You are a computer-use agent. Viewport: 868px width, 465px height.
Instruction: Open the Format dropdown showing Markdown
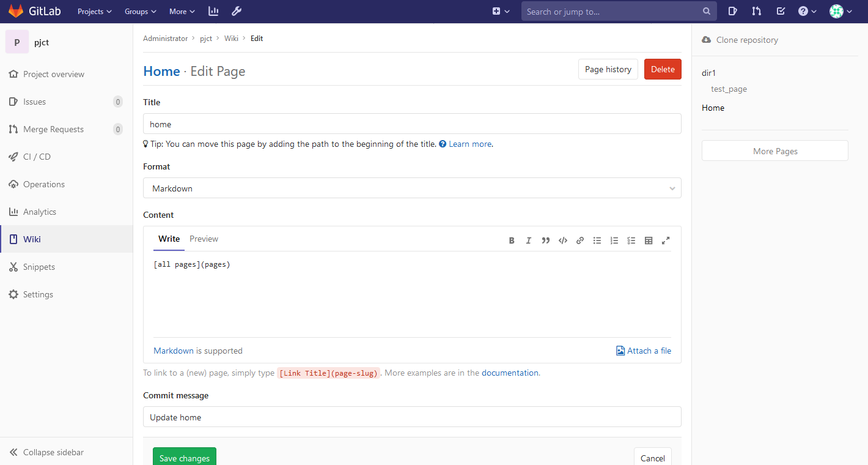412,188
